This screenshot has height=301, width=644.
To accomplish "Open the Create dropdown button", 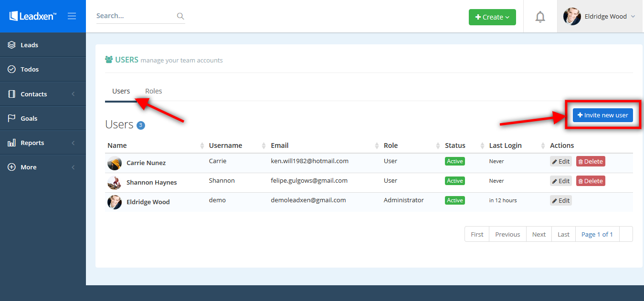I will (492, 17).
